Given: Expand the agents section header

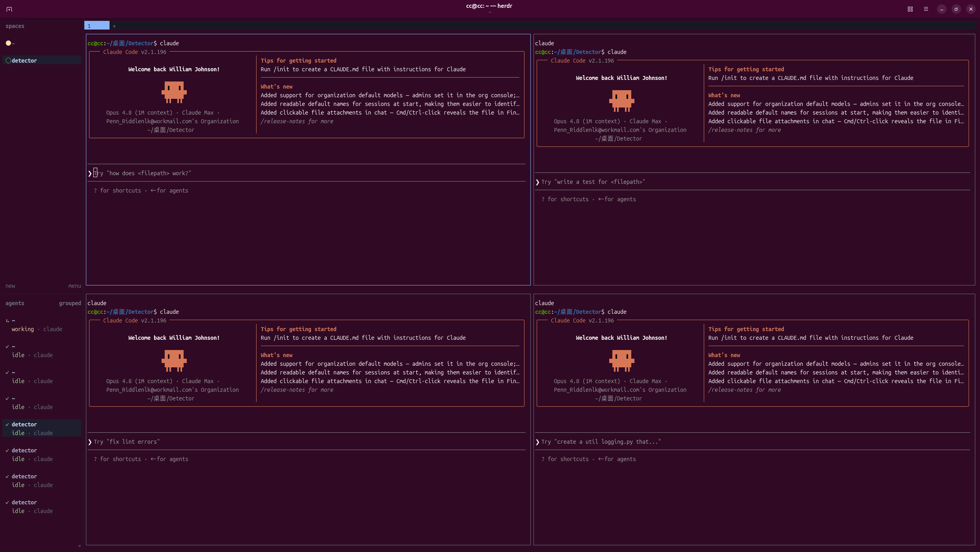Looking at the screenshot, I should pyautogui.click(x=15, y=303).
